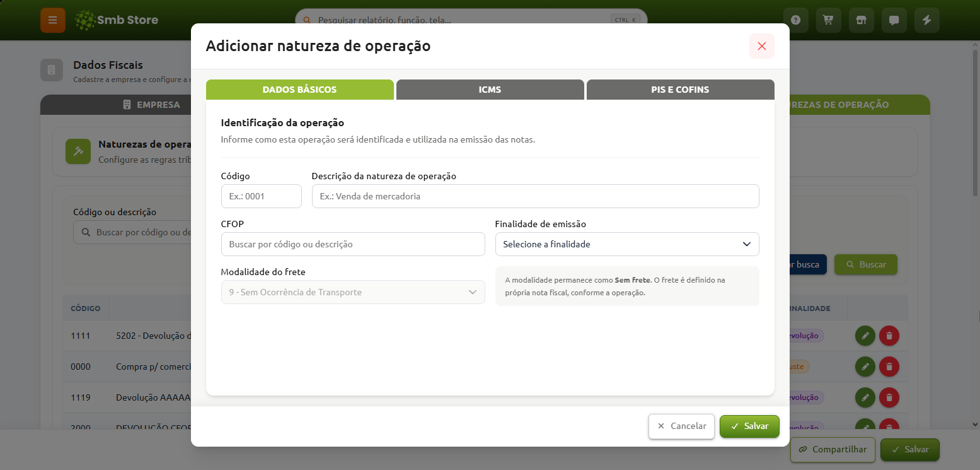Click the Smb Store logo
980x470 pixels.
(117, 20)
